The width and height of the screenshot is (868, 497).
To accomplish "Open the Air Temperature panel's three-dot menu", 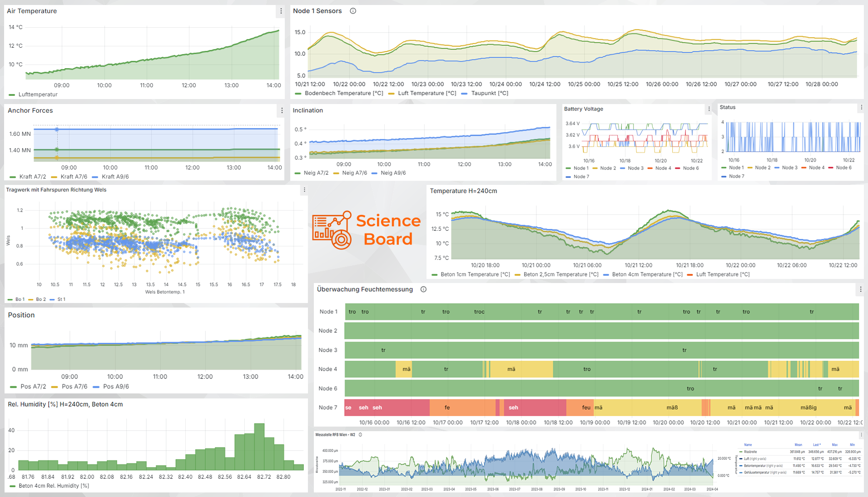I will [x=281, y=11].
